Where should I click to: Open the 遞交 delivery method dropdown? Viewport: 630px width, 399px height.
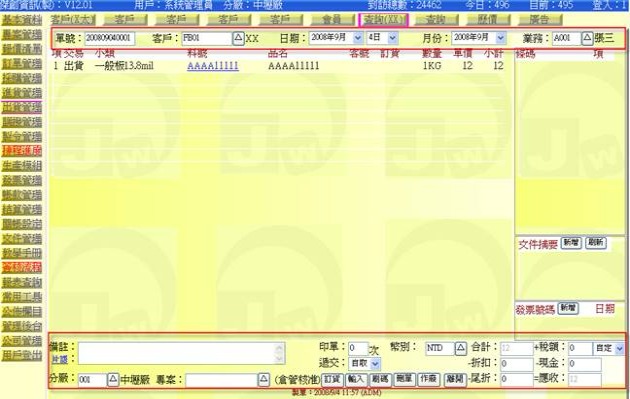point(375,364)
